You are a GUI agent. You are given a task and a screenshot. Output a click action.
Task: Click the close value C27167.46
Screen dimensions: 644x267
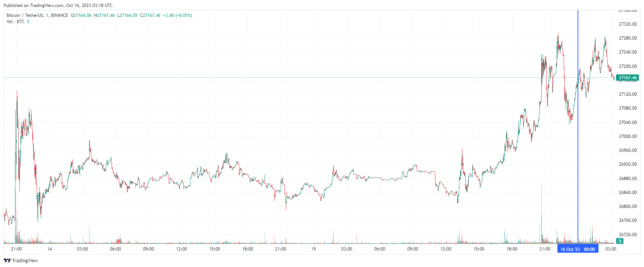(150, 15)
